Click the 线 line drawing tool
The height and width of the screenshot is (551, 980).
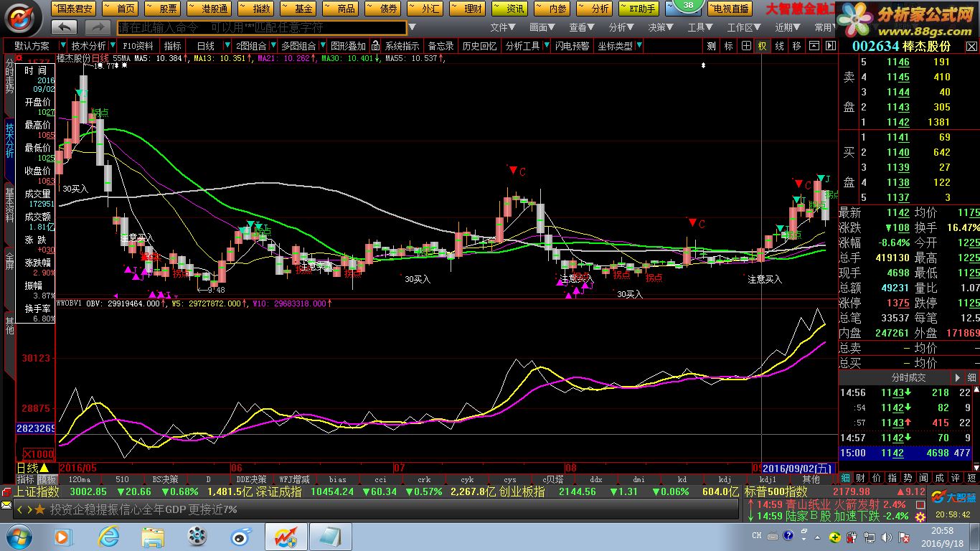(779, 45)
